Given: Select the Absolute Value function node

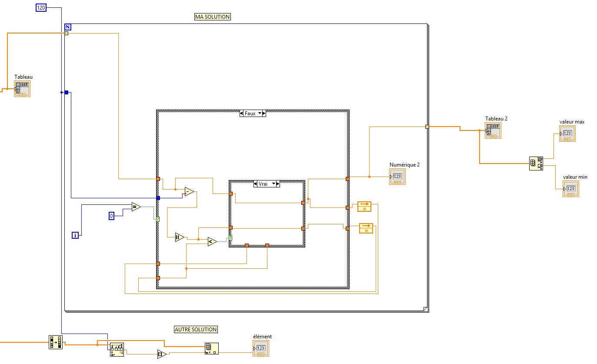Looking at the screenshot, I should [180, 237].
